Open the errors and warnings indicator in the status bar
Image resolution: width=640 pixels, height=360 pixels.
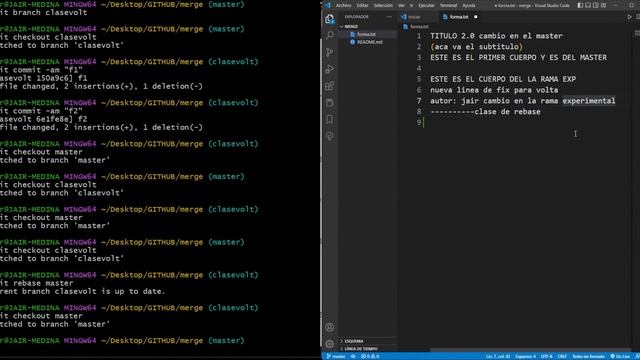pyautogui.click(x=370, y=356)
